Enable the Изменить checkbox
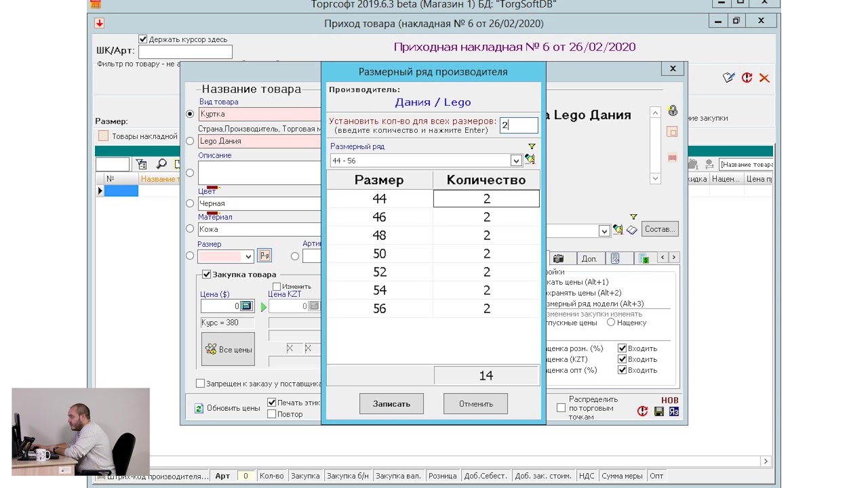Screen dimensions: 868x488 pyautogui.click(x=277, y=287)
